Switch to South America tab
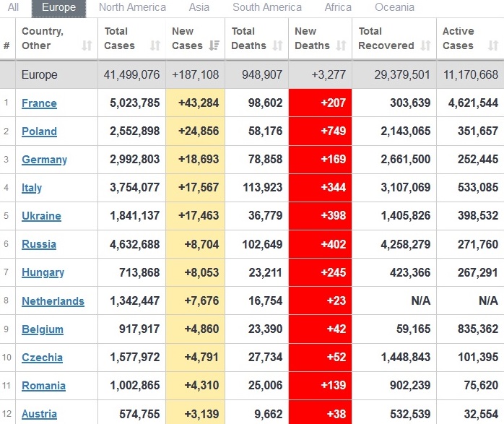The image size is (504, 424). pyautogui.click(x=267, y=7)
